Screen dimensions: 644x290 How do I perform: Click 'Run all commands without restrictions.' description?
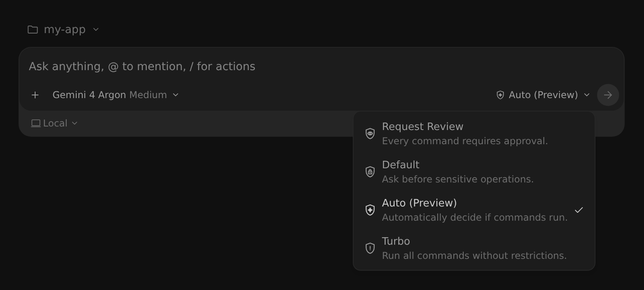coord(474,256)
